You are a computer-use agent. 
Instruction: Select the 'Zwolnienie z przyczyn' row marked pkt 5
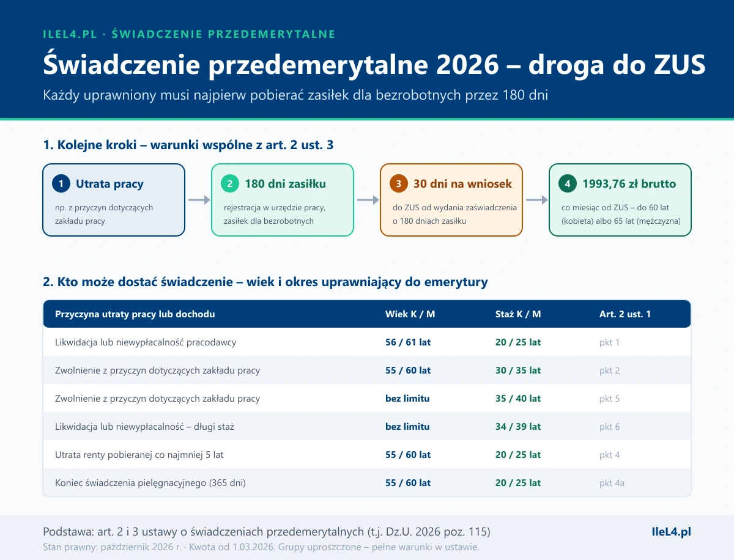367,399
